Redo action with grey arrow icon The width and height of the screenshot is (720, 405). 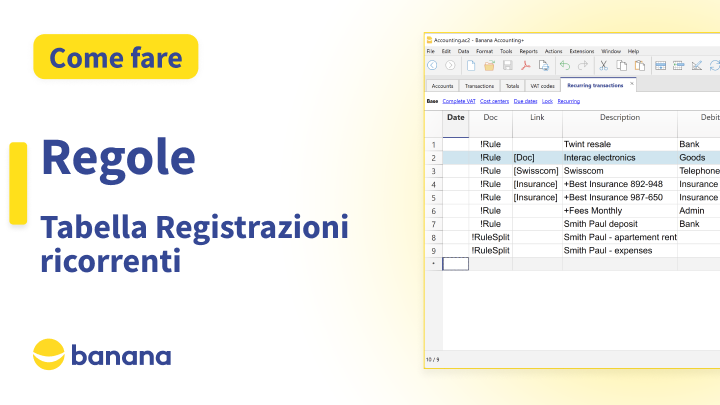click(x=583, y=66)
